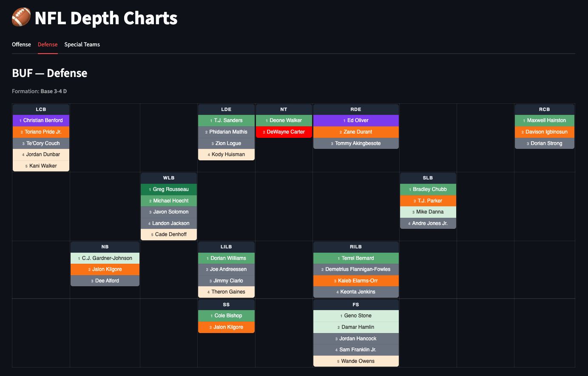Click Jordan Dunbar player cell
588x376 pixels.
(x=41, y=154)
